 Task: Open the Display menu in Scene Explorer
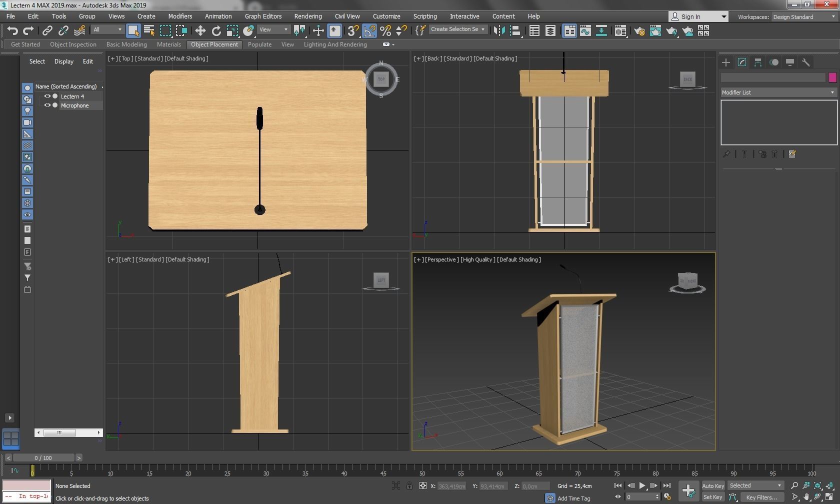click(64, 61)
